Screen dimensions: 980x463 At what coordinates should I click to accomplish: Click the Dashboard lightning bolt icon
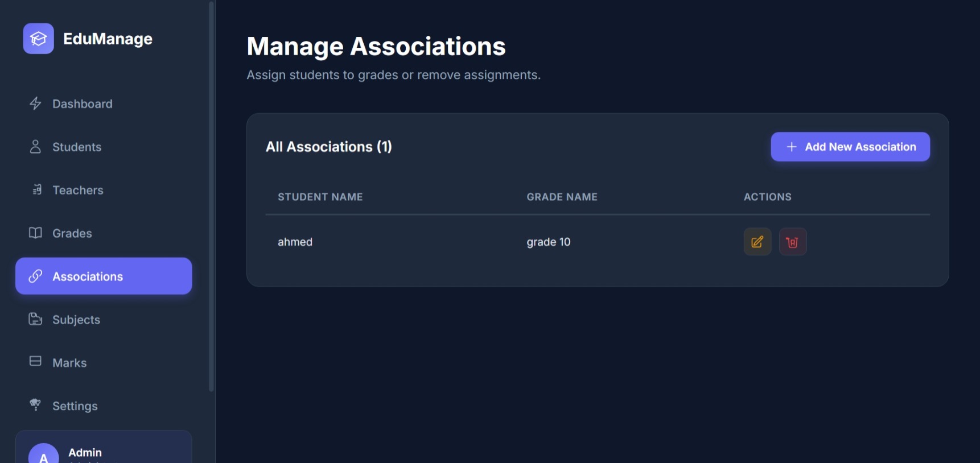click(x=35, y=104)
